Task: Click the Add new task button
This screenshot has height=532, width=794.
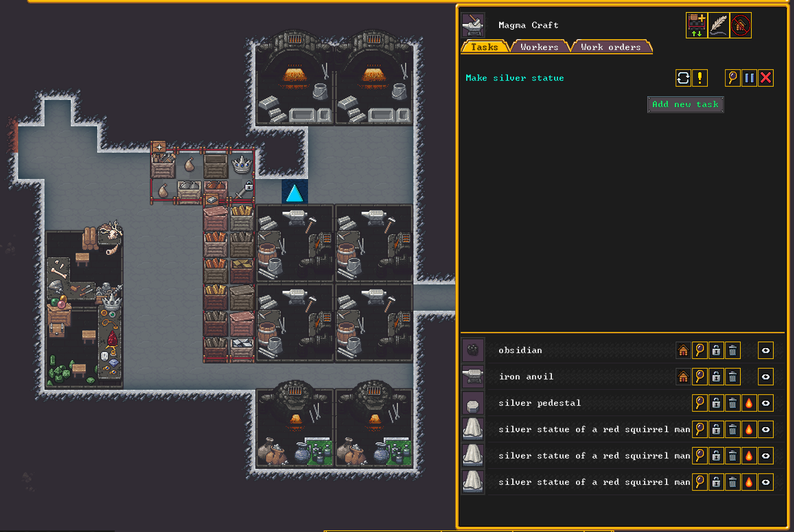Action: (685, 104)
